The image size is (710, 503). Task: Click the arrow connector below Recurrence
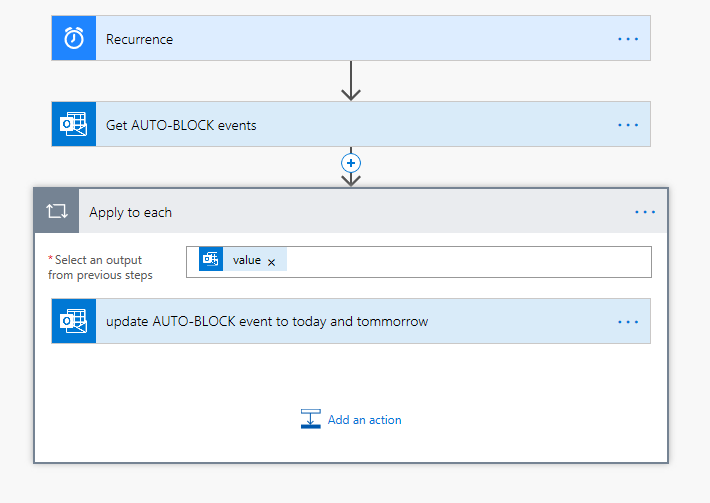point(350,81)
